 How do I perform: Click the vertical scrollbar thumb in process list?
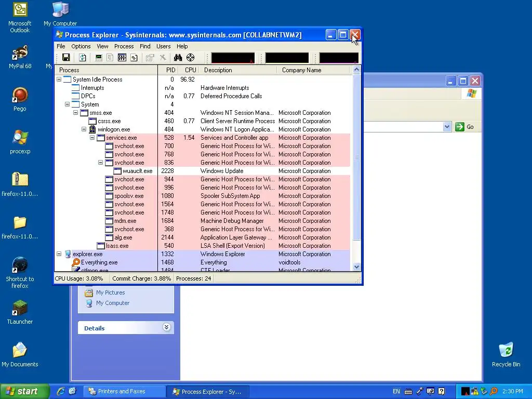356,157
